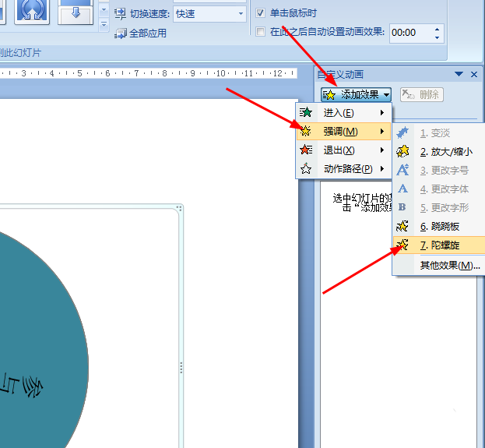This screenshot has height=448, width=485.
Task: Click the 变淡 faded star icon
Action: pyautogui.click(x=402, y=132)
